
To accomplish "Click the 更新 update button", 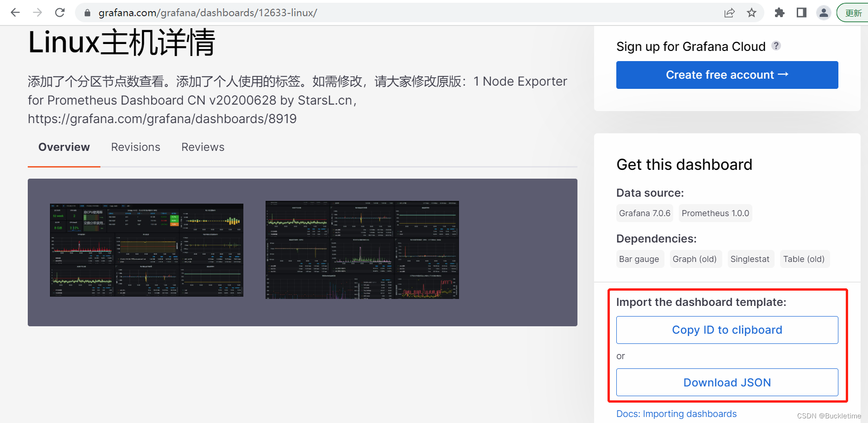I will [x=853, y=13].
